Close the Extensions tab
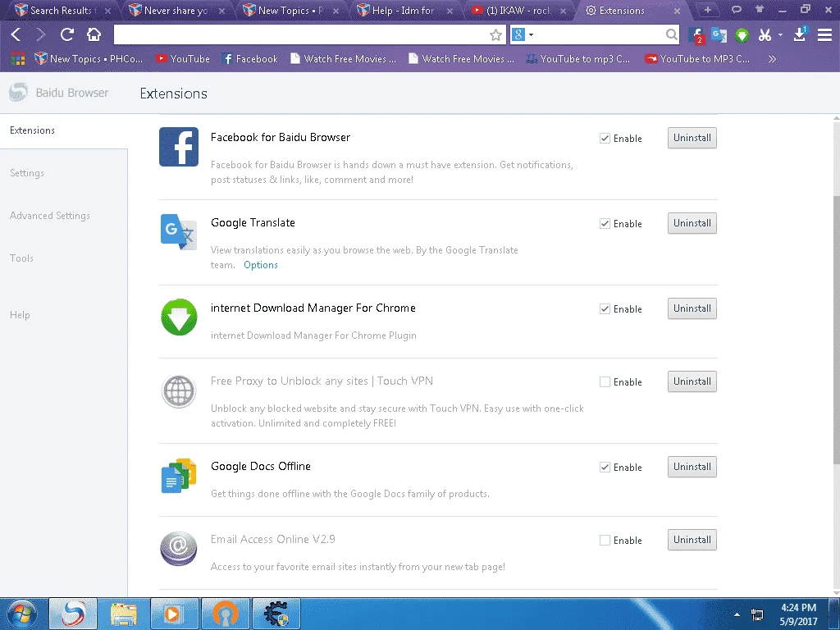This screenshot has width=840, height=630. 677,11
